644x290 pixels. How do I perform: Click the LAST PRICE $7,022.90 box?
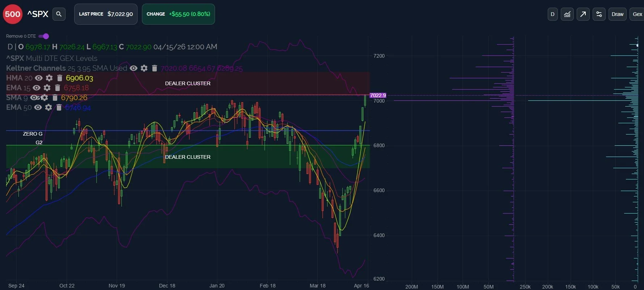106,14
